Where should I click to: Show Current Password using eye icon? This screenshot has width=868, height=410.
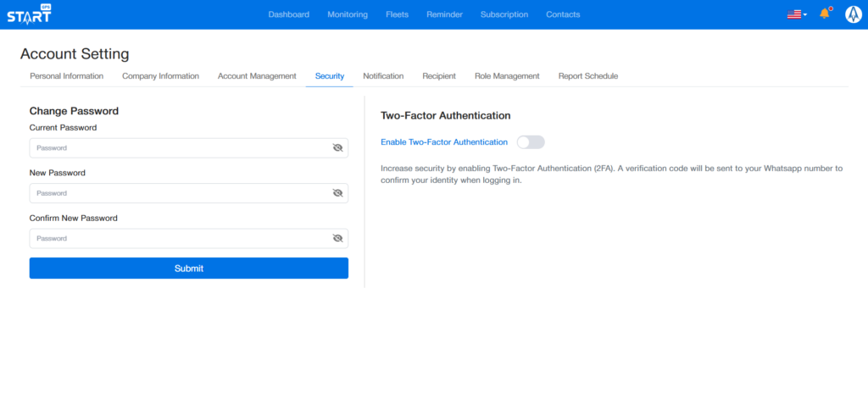click(x=337, y=148)
